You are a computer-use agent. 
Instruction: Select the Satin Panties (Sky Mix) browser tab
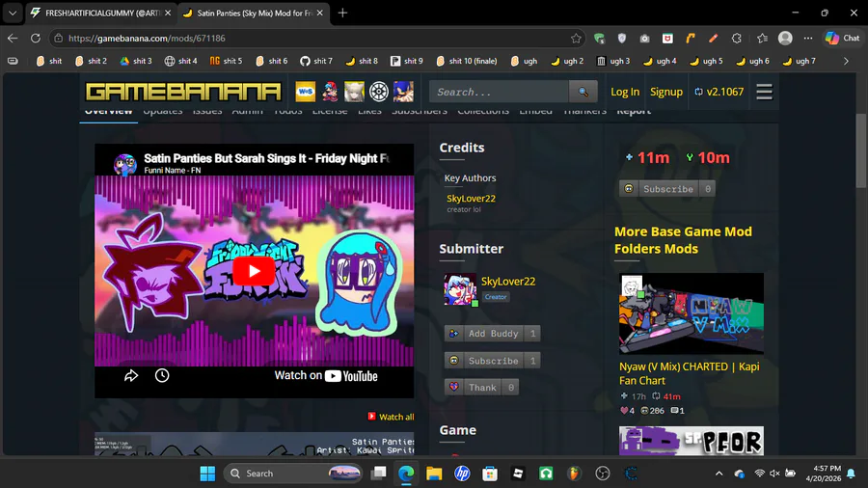[254, 13]
